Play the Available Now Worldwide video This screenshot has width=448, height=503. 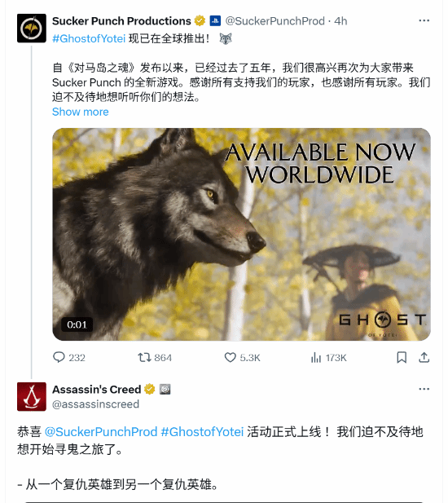coord(241,234)
